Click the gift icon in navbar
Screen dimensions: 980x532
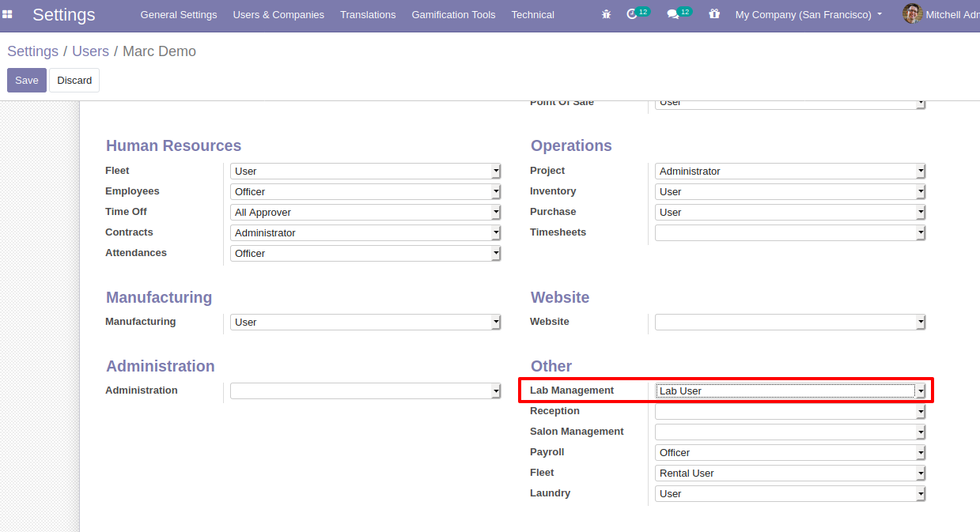714,14
